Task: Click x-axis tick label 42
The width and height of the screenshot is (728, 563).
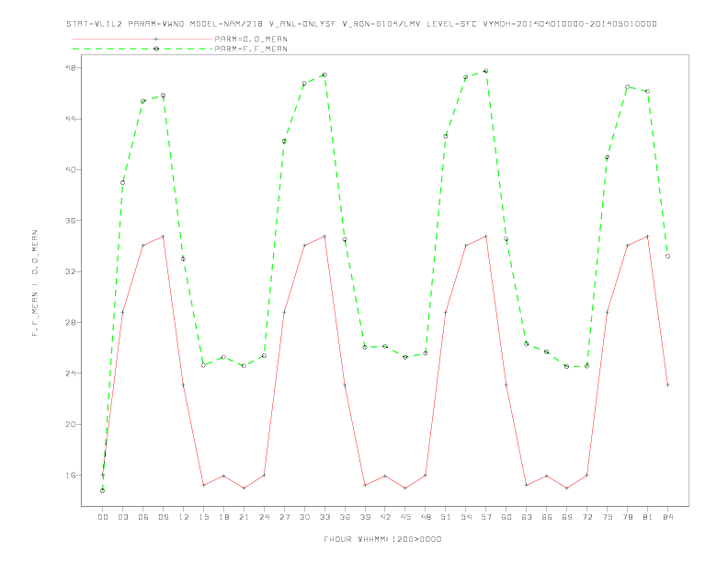Action: (x=385, y=517)
